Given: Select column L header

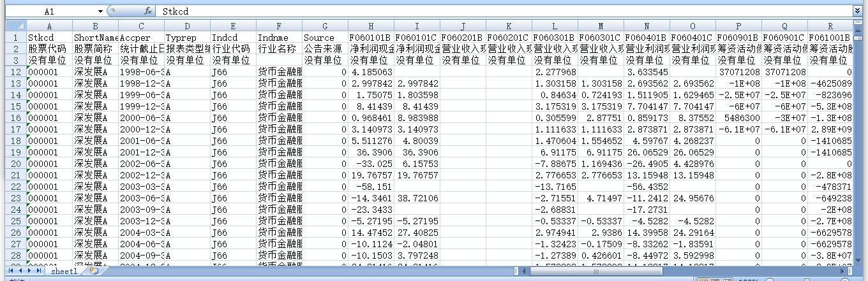Looking at the screenshot, I should click(x=555, y=26).
